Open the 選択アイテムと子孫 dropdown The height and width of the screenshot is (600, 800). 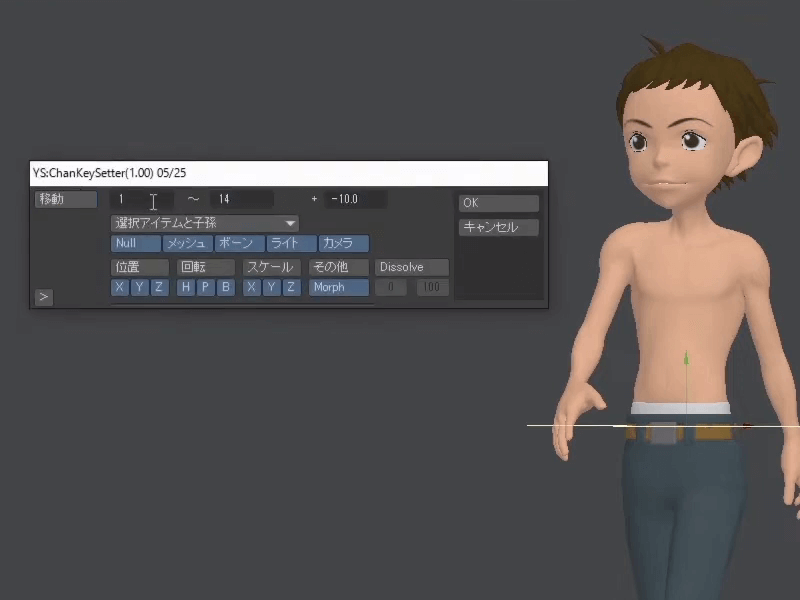click(x=205, y=223)
